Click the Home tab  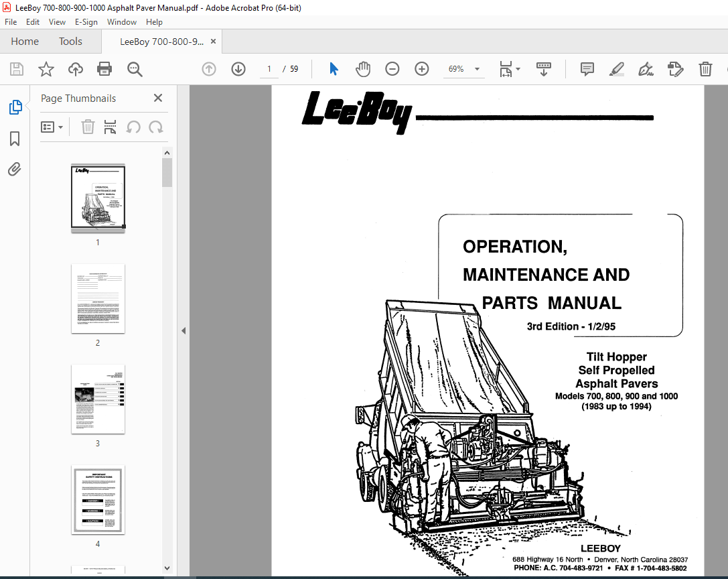[x=25, y=41]
